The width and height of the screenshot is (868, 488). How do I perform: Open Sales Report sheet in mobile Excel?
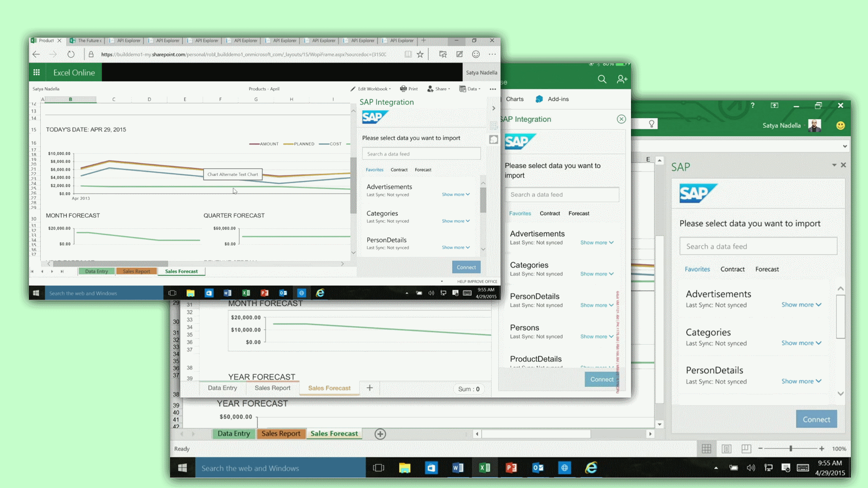[x=272, y=388]
